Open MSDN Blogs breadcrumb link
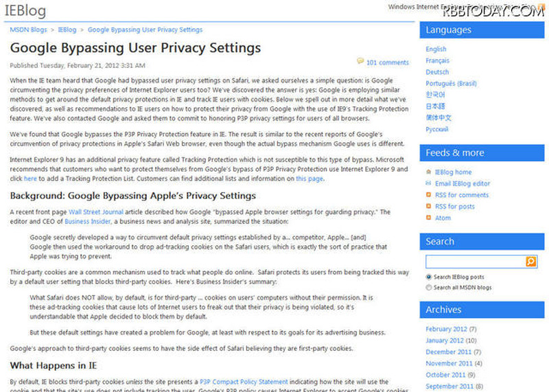Viewport: 549px width, 392px height. (x=27, y=30)
